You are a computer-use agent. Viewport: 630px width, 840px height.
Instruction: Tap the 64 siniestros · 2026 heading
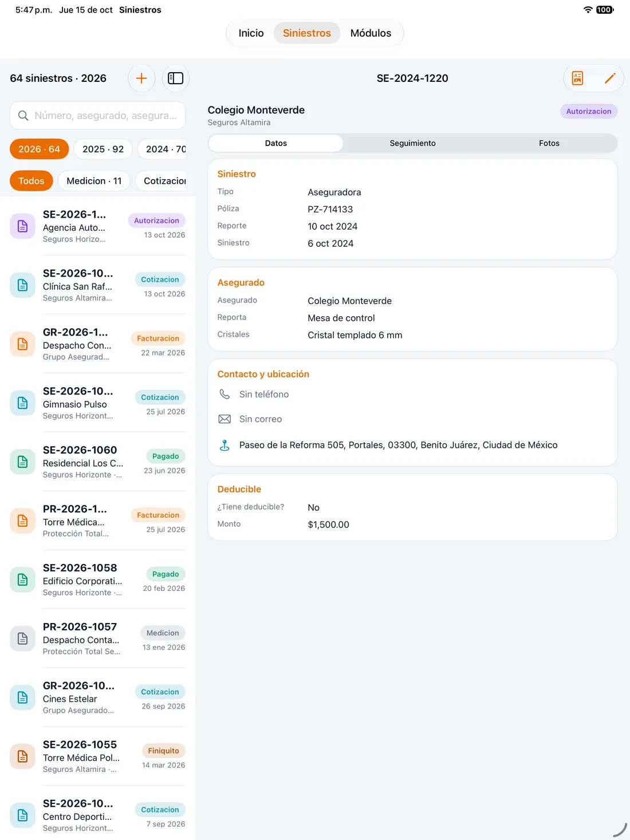coord(58,78)
